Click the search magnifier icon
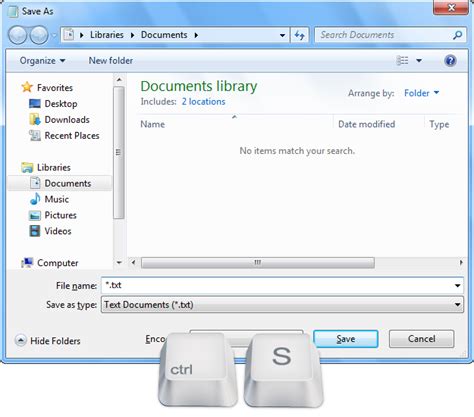 (458, 35)
